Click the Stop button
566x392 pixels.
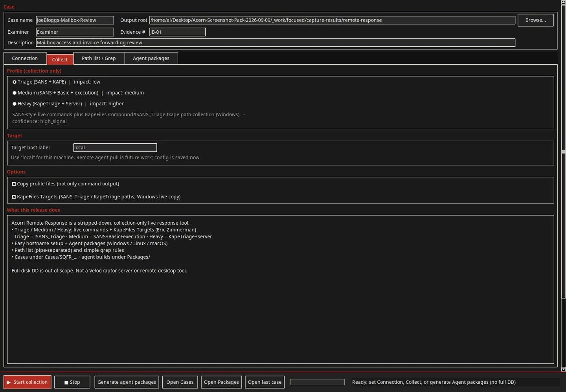click(x=72, y=382)
